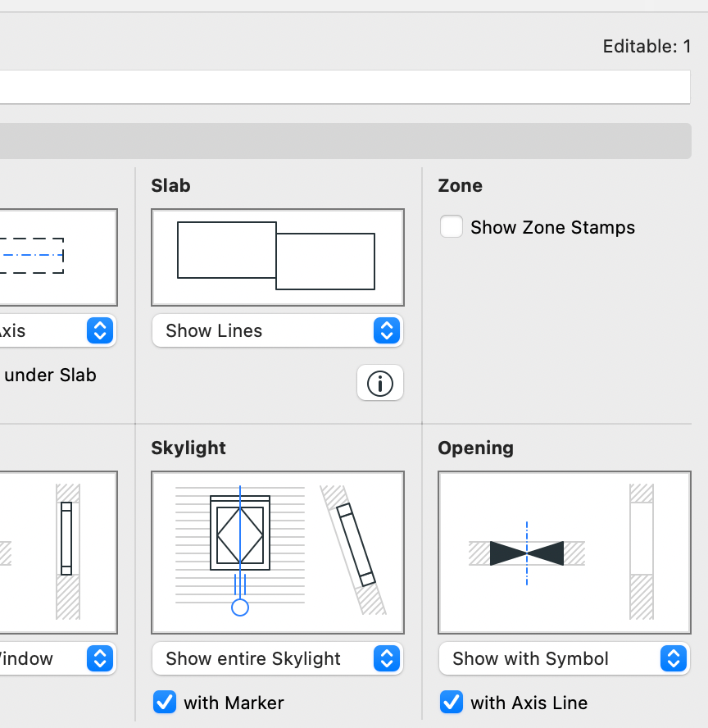Open the Show with Symbol dropdown
The width and height of the screenshot is (708, 728).
point(564,658)
